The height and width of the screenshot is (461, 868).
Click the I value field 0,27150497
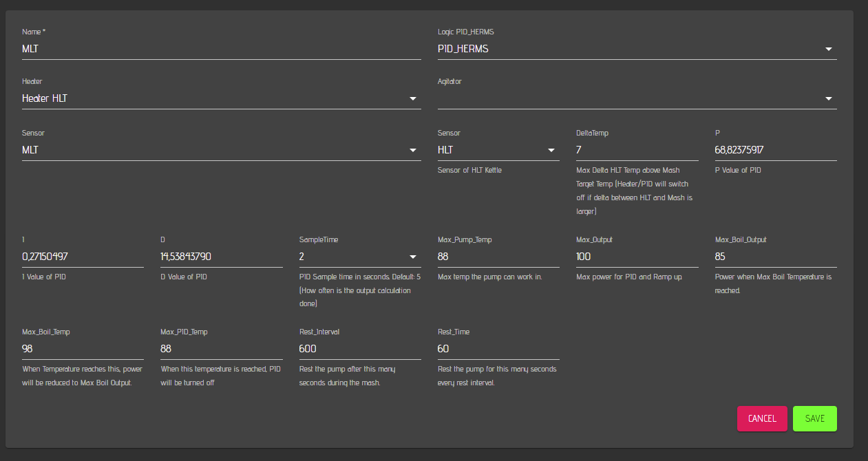tap(83, 257)
